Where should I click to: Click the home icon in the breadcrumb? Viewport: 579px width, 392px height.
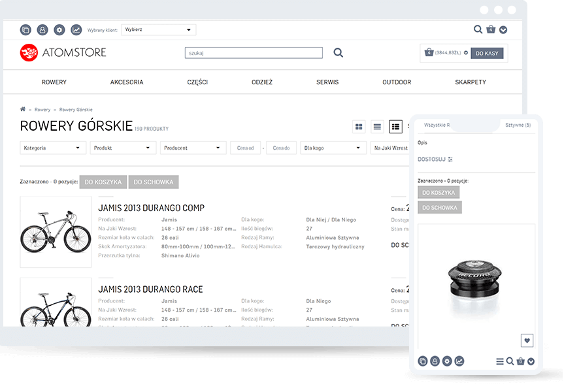coord(23,109)
